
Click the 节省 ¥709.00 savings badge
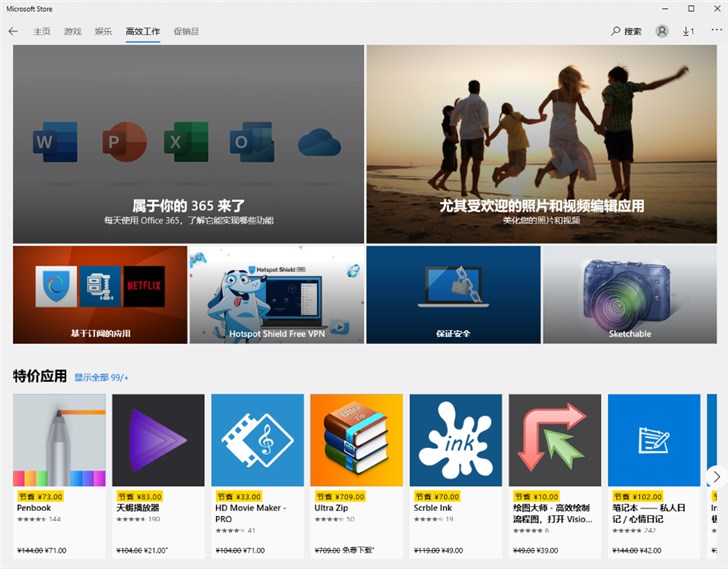(340, 497)
